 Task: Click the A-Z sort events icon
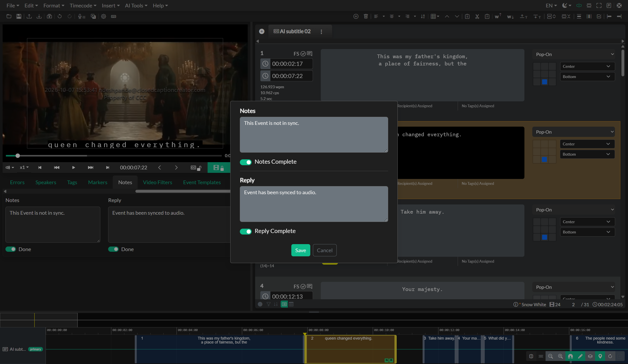point(423,16)
